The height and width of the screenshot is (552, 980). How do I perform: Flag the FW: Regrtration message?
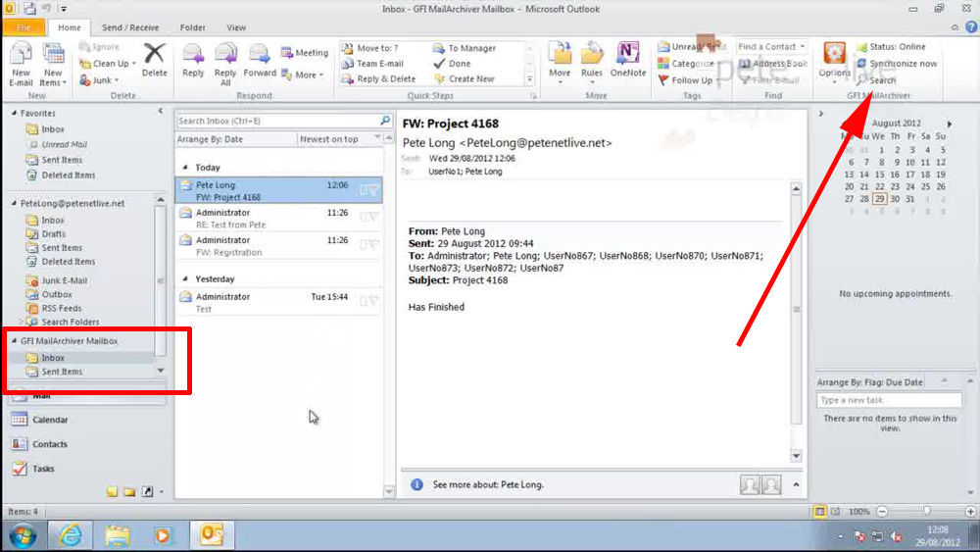click(x=373, y=244)
